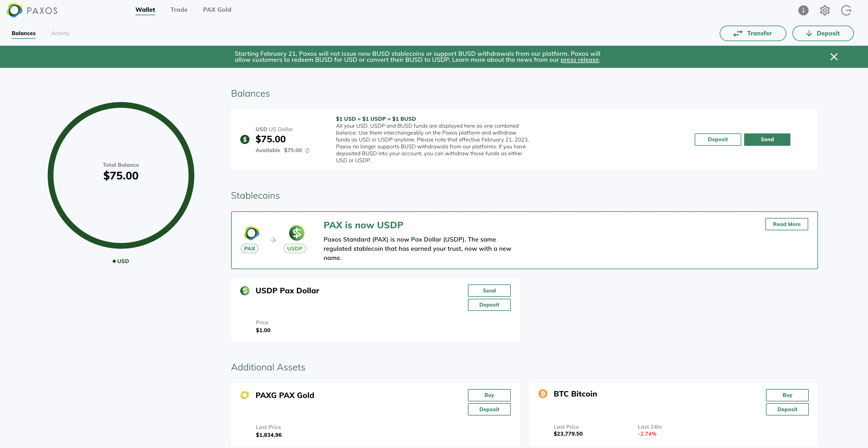The height and width of the screenshot is (448, 868).
Task: Click the Bitcoin coin icon
Action: (543, 393)
